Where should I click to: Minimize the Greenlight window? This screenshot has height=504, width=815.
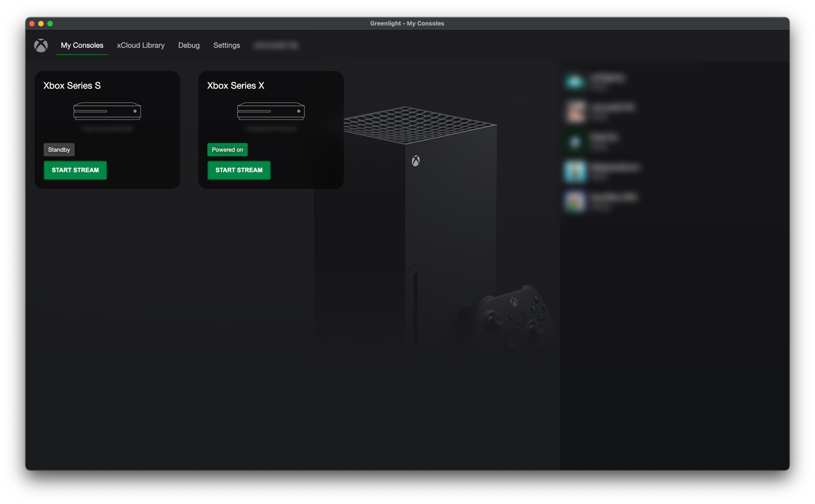coord(41,24)
